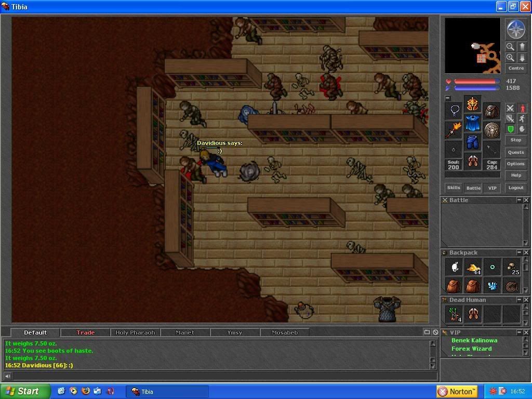Screen dimensions: 532x399
Task: Zoom out the minimap
Action: (510, 46)
